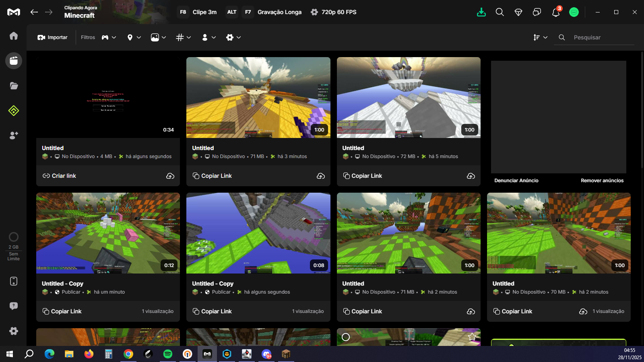This screenshot has width=644, height=362.
Task: Click the '1 visualização' count on 70 MB clip
Action: pos(608,311)
